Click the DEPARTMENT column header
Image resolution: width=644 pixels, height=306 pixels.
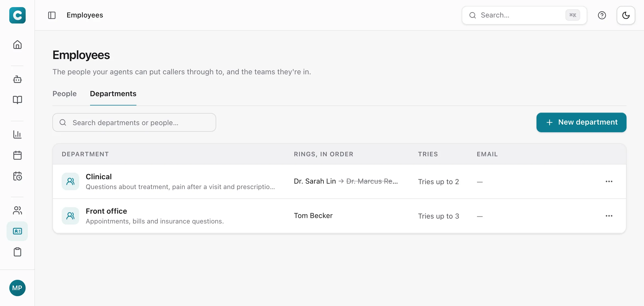click(85, 154)
